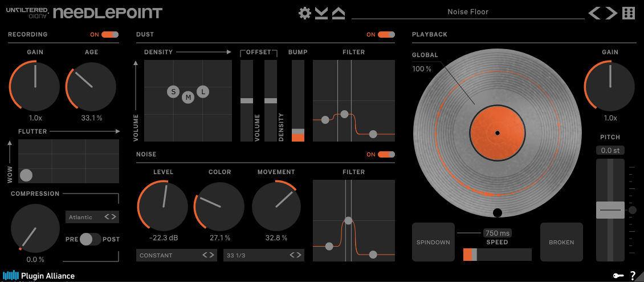Click the BROKEN button
This screenshot has width=644, height=282.
(x=561, y=242)
